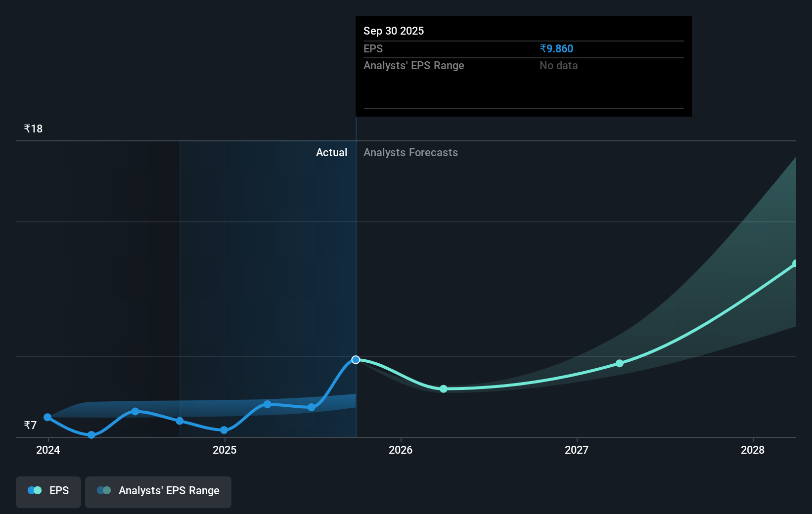The height and width of the screenshot is (514, 812).
Task: Click the first EPS data point after 2025
Action: pos(268,404)
